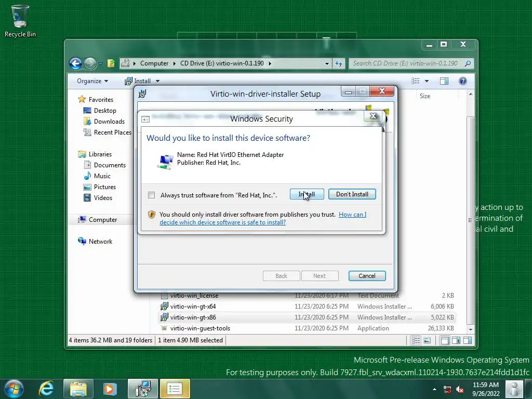This screenshot has width=532, height=399.
Task: Switch to thumbnail view in status bar
Action: click(x=427, y=340)
